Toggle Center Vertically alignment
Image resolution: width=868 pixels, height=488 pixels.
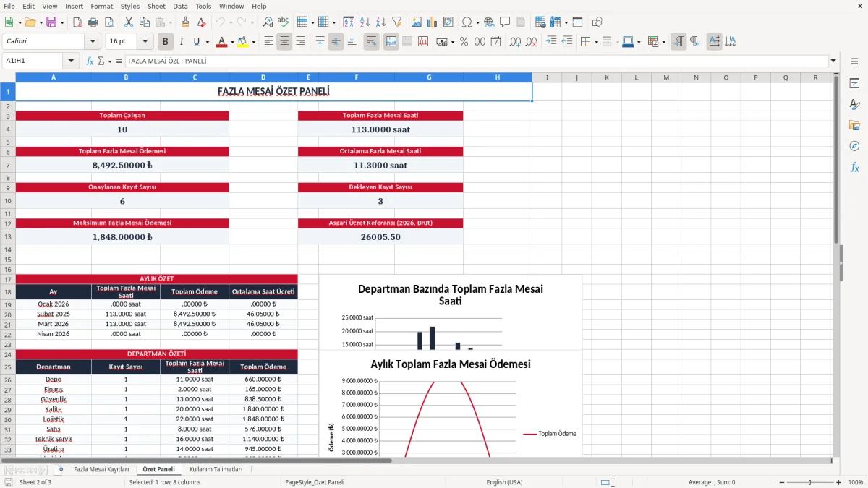tap(336, 42)
